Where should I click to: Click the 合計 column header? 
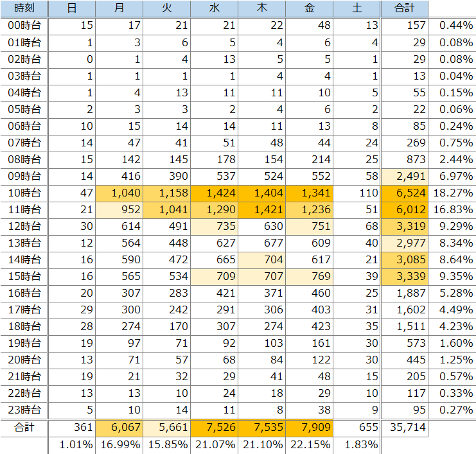pos(405,8)
